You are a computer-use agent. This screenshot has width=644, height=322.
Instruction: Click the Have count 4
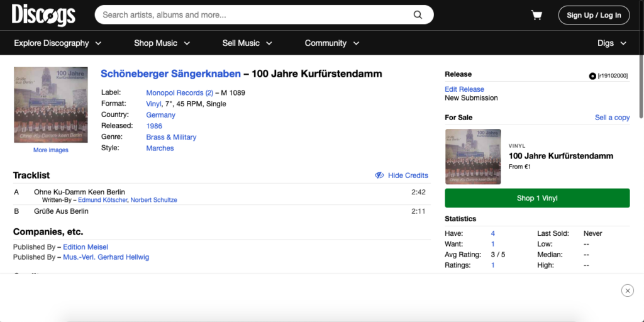click(x=492, y=233)
